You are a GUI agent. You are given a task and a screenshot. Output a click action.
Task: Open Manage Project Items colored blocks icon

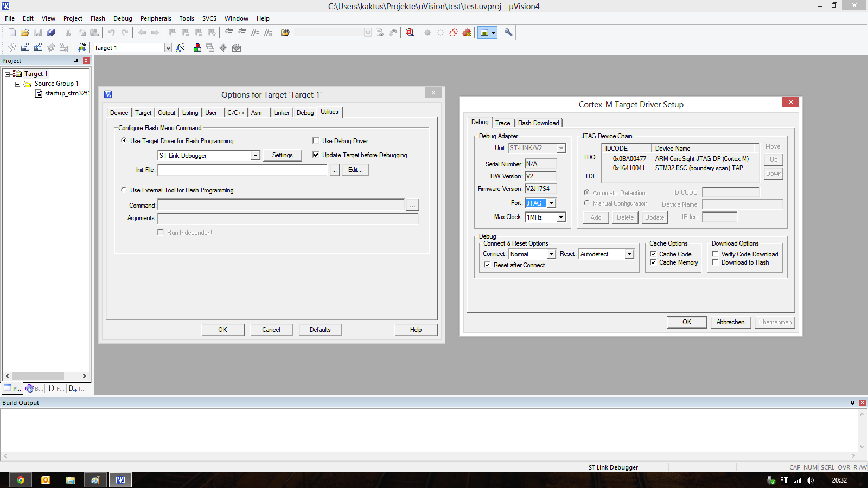point(197,48)
